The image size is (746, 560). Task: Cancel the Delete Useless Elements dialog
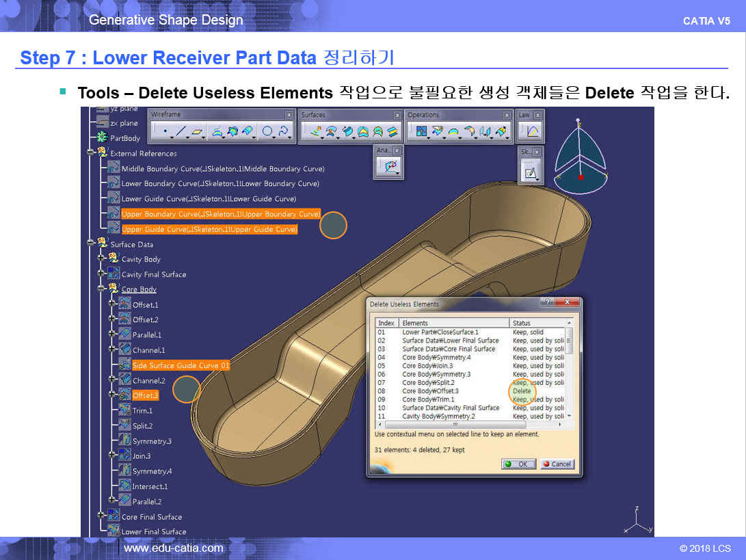pyautogui.click(x=557, y=464)
